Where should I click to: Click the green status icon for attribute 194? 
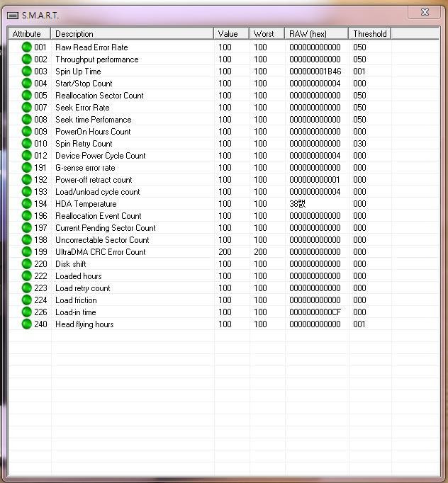pos(27,203)
